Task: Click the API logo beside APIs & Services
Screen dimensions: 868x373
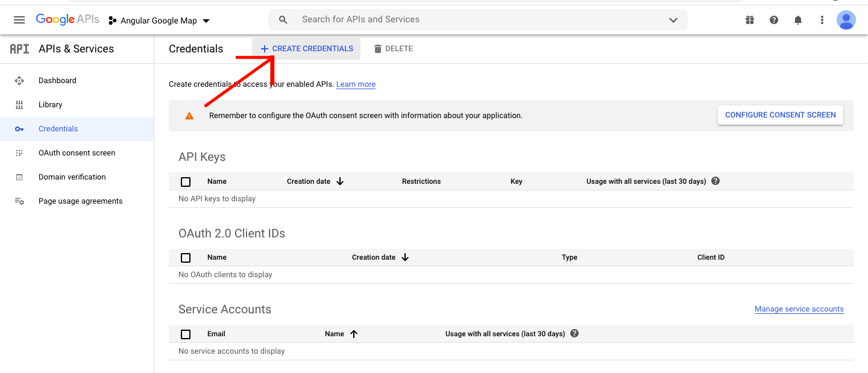Action: tap(19, 49)
